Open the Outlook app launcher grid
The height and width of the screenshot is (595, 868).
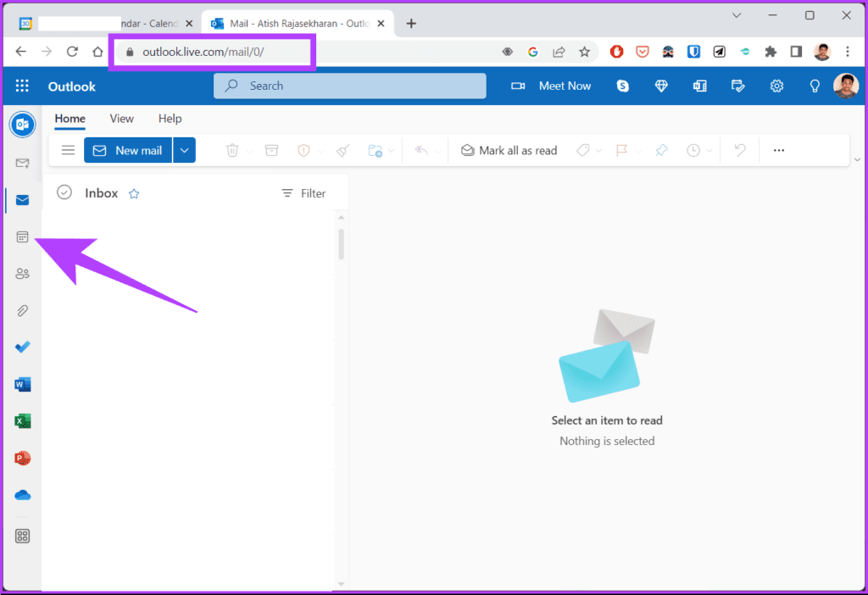click(x=22, y=86)
